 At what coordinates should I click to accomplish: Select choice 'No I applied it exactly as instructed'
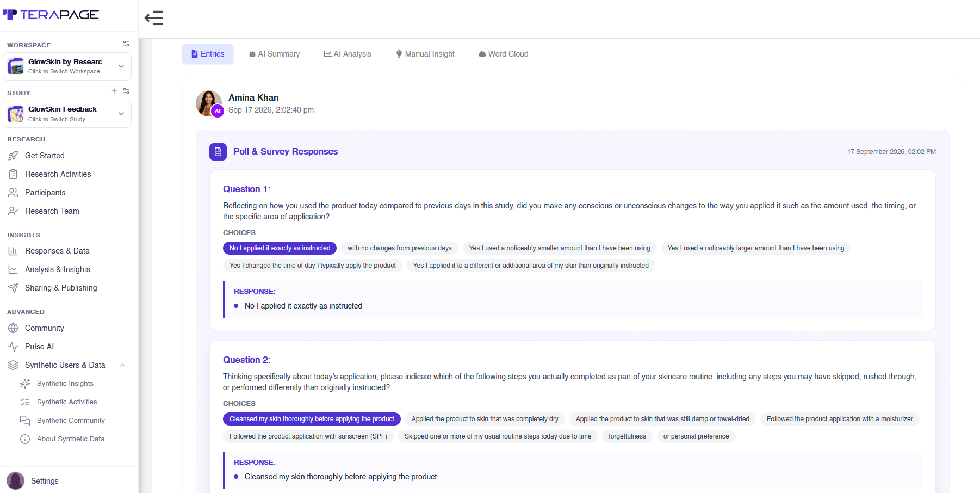pos(280,248)
